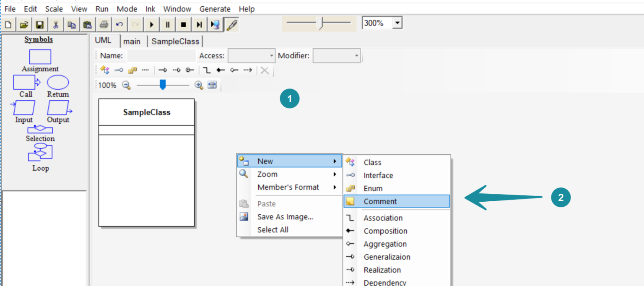Click the Step to next toolbar icon
Viewport: 644px width, 286px height.
tap(199, 25)
